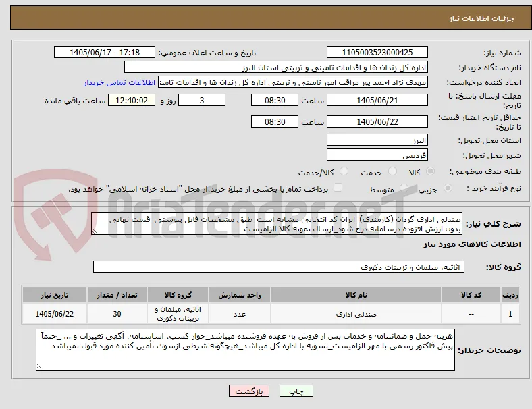Click the شماره نیاز field 1105003523000425
This screenshot has height=409, width=532.
[x=377, y=52]
